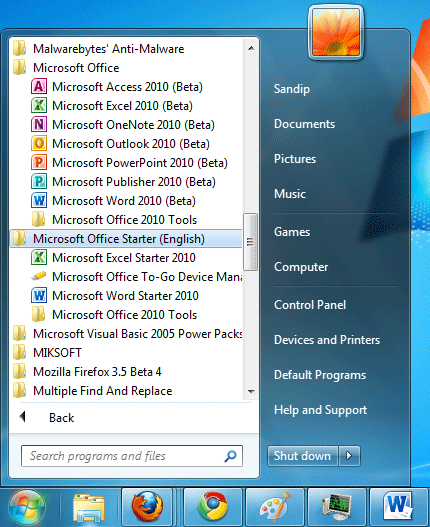Expand the Mozilla Firefox 3.5 Beta 4 folder
430x527 pixels.
[97, 372]
